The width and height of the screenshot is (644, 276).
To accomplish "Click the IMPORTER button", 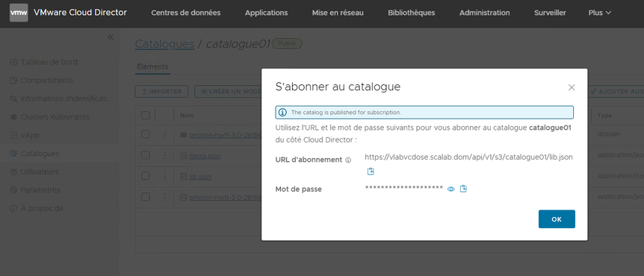I will point(161,92).
